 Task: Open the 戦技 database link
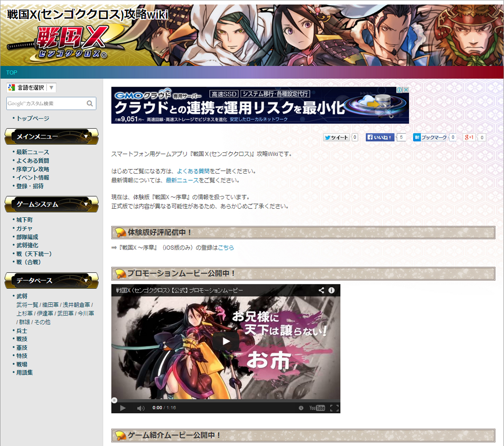(22, 339)
